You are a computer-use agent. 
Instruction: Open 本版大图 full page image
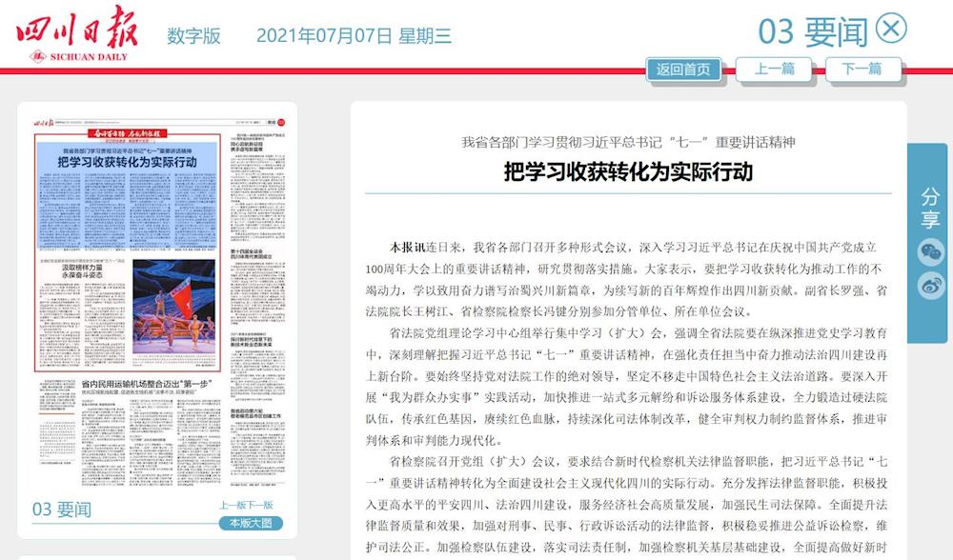(x=251, y=523)
